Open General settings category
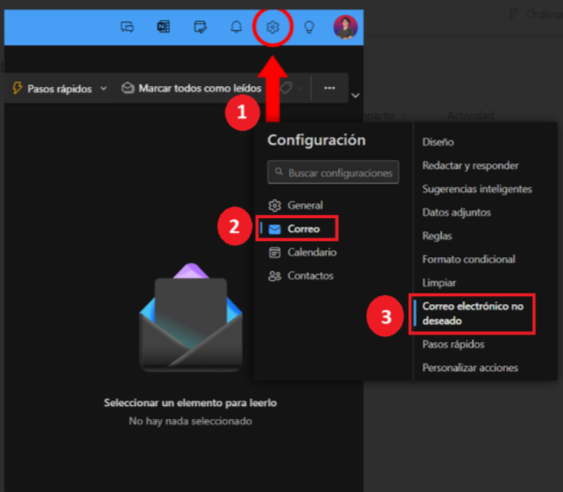Viewport: 563px width, 492px height. [296, 205]
